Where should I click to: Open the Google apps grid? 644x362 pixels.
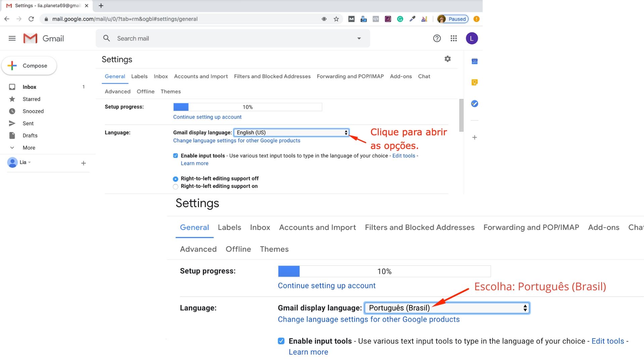[x=453, y=38]
